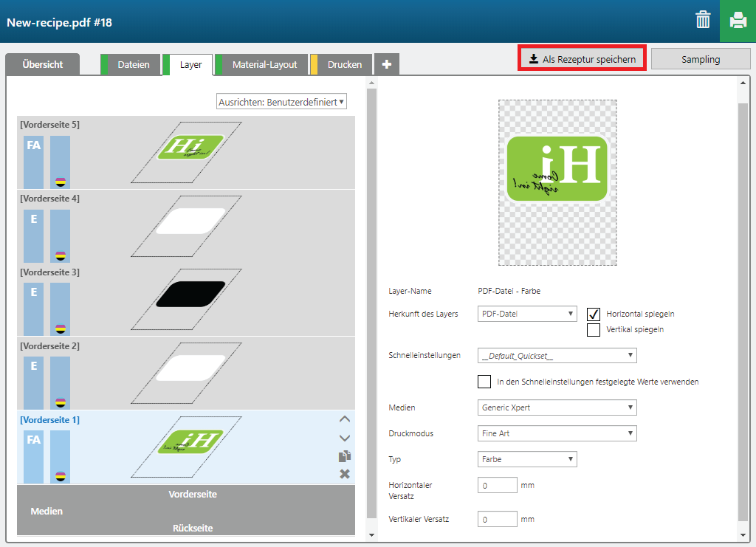The width and height of the screenshot is (756, 547).
Task: Uncheck Horizontal spiegeln checkbox
Action: (594, 314)
